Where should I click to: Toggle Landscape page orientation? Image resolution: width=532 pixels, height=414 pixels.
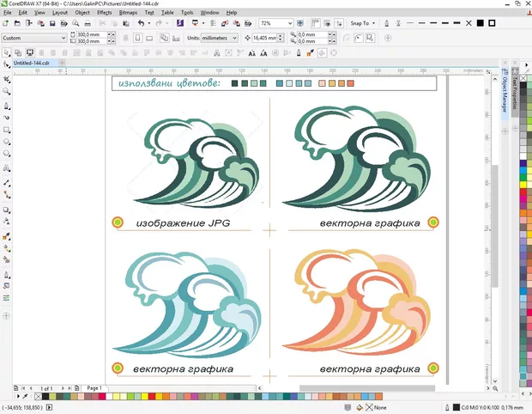(149, 38)
